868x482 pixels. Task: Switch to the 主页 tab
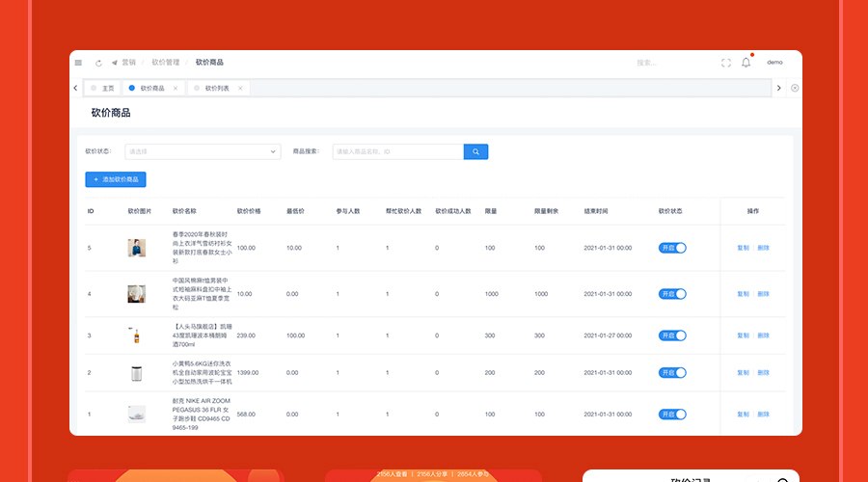102,88
